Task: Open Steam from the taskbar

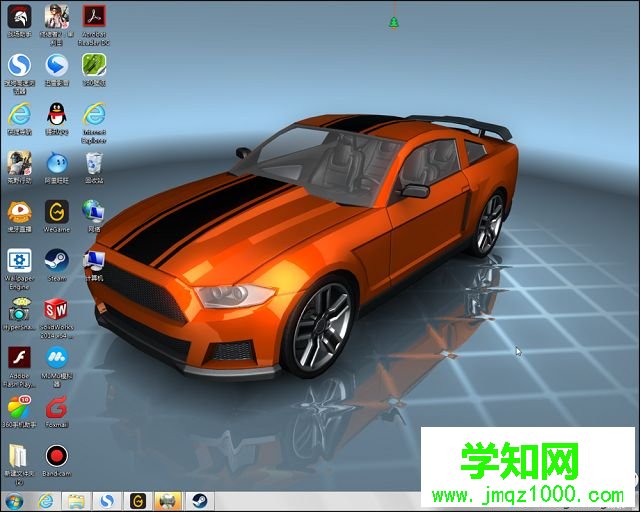Action: [x=200, y=501]
